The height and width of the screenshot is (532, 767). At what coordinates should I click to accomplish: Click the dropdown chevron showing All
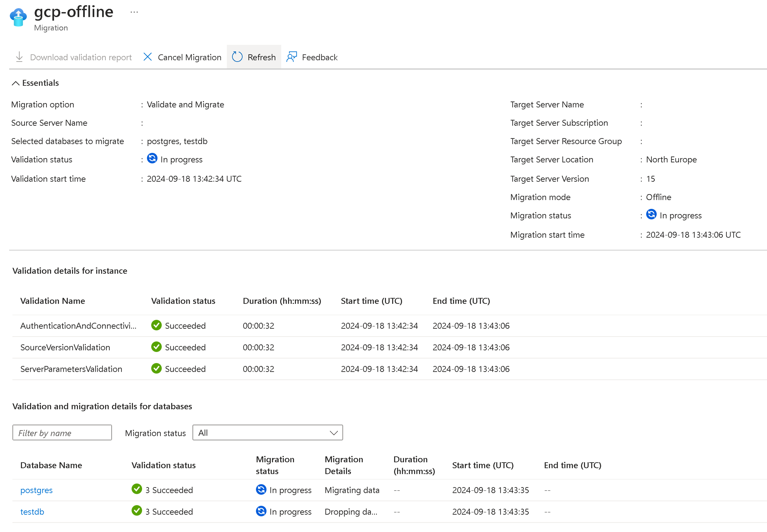coord(333,433)
